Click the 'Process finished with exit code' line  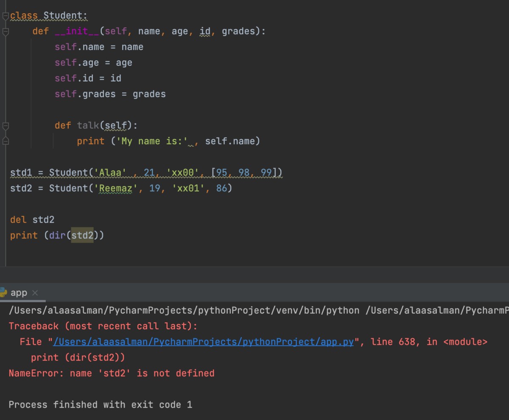(x=100, y=405)
